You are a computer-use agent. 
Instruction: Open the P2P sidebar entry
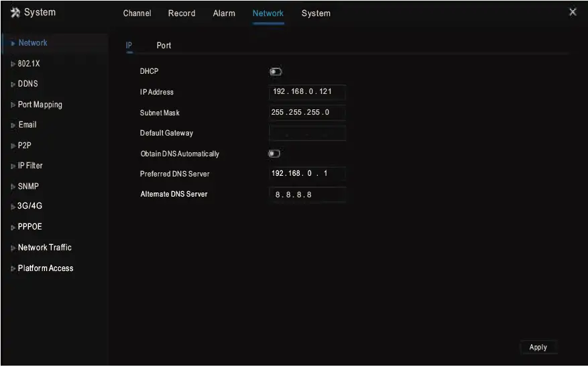[24, 145]
